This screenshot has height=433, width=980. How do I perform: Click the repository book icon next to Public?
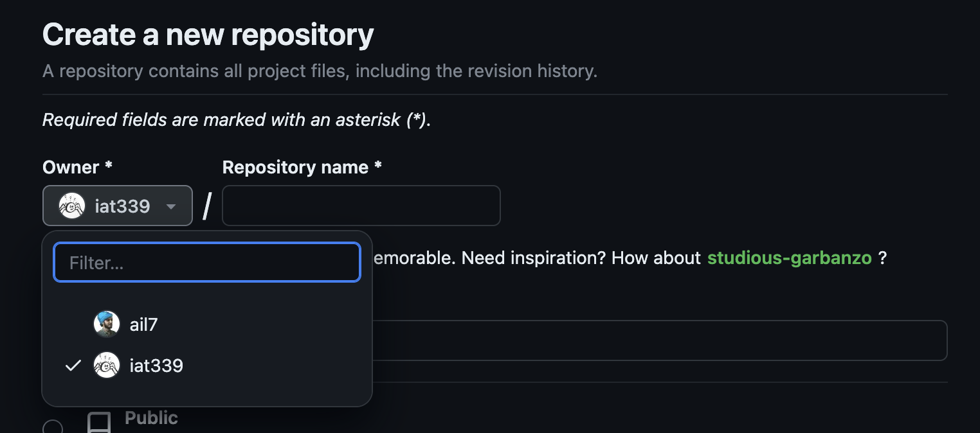click(x=98, y=421)
